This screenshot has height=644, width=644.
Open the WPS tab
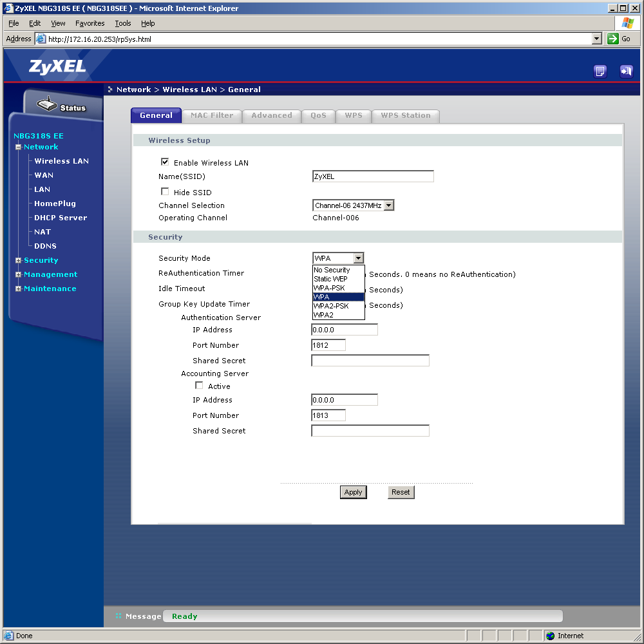(354, 116)
